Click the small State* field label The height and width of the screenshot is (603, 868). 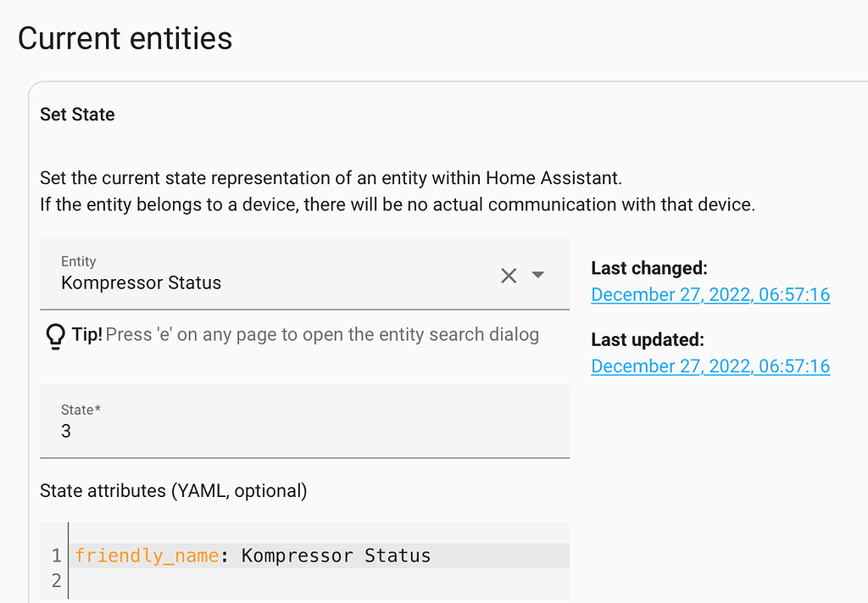[x=81, y=410]
